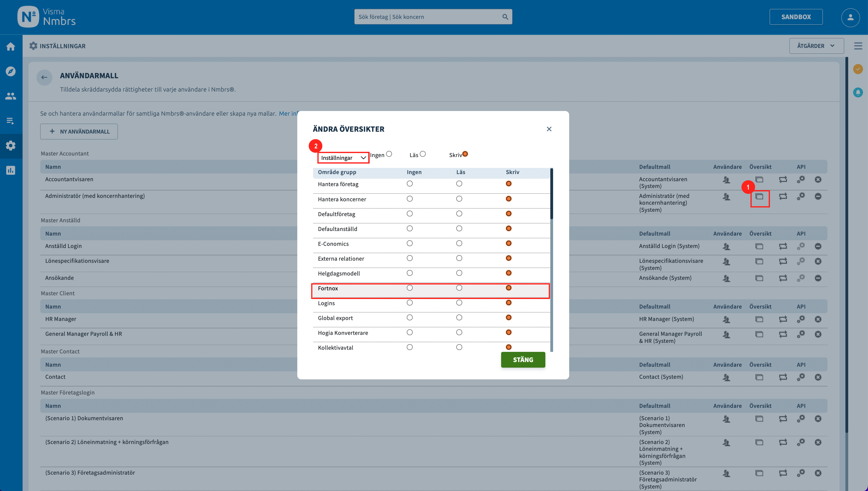
Task: Open overview icon for Accountantvisaren
Action: coord(759,180)
